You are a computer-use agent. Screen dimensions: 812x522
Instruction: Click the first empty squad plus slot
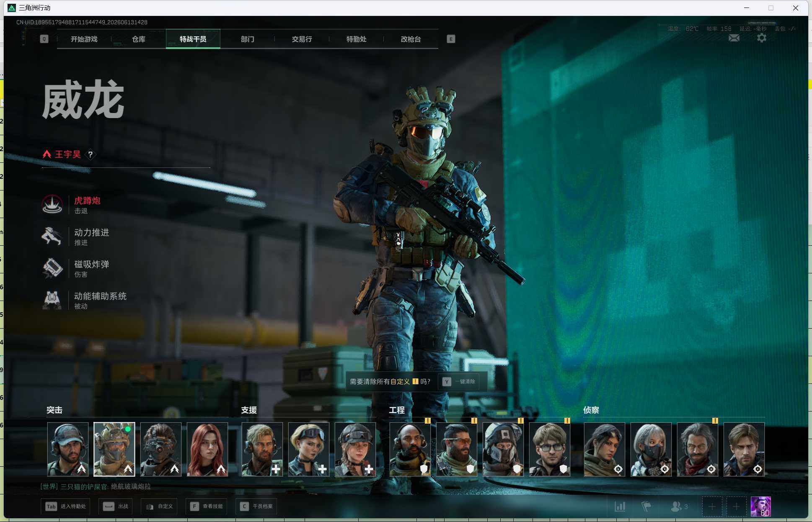[x=712, y=507]
